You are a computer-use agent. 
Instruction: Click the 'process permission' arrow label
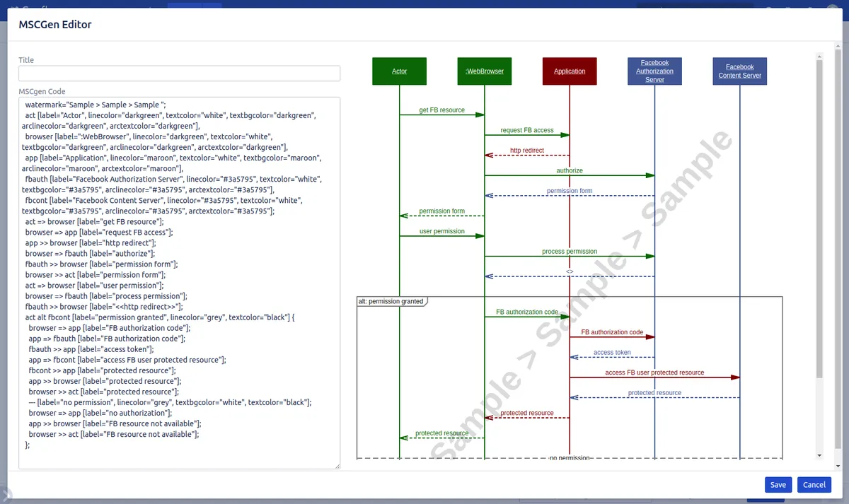point(570,251)
